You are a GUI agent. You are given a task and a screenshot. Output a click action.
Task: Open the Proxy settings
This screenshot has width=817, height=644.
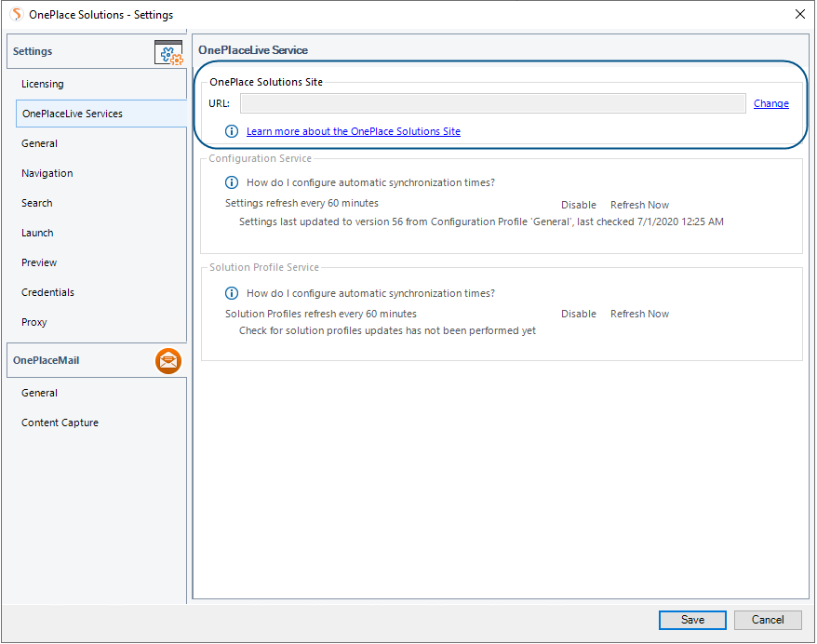pos(33,321)
